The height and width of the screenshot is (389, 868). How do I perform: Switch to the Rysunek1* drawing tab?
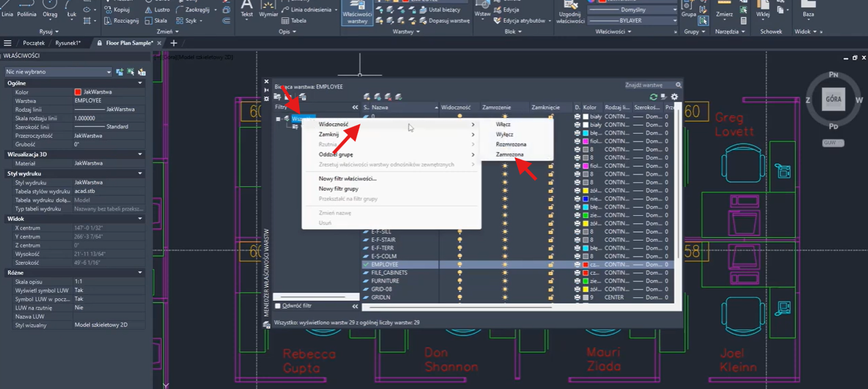(x=68, y=43)
